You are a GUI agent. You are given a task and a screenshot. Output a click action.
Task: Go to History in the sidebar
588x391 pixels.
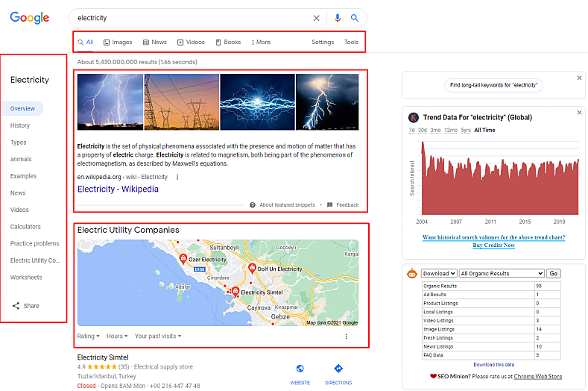click(x=20, y=125)
